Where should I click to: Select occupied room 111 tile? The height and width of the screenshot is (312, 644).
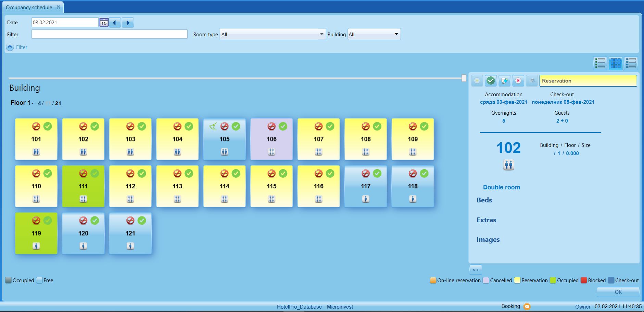pos(83,186)
